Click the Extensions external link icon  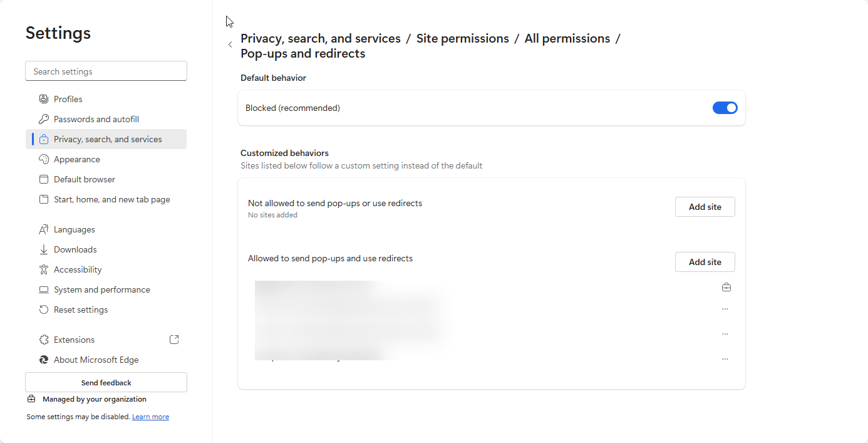click(x=174, y=340)
